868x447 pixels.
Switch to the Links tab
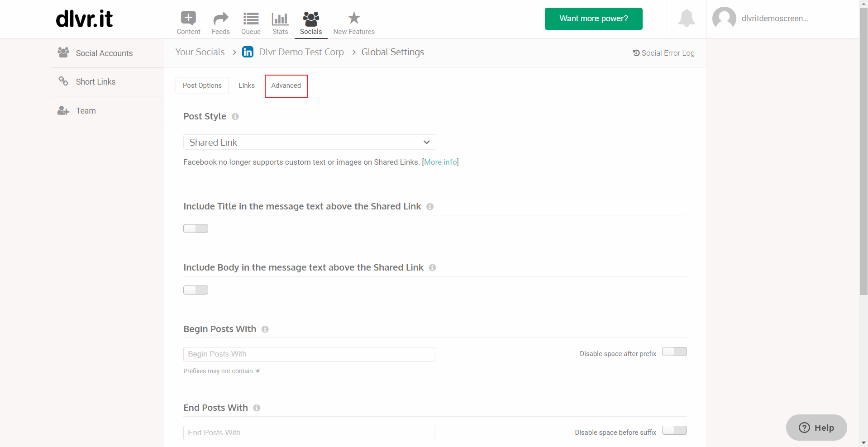(247, 86)
